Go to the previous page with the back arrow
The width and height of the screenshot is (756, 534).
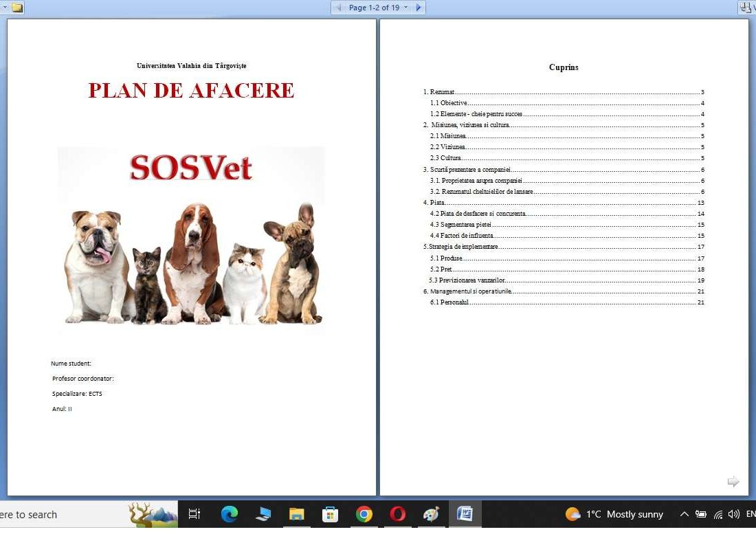coord(338,7)
